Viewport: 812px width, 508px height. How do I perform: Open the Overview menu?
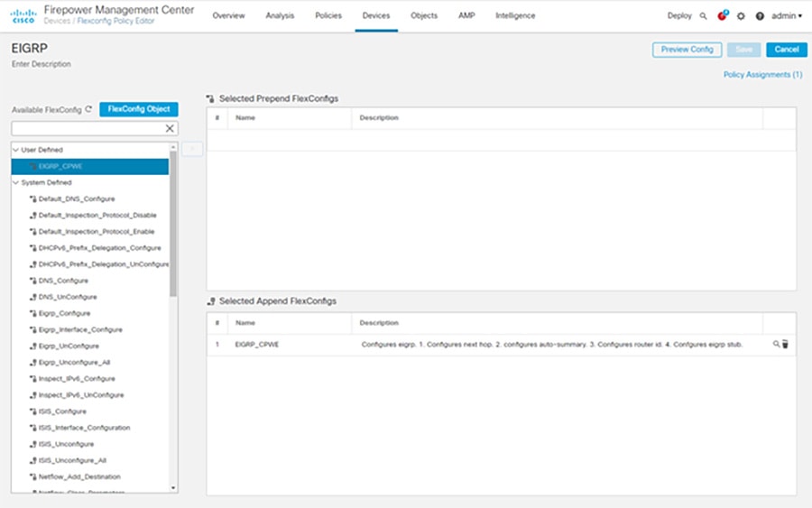pyautogui.click(x=228, y=15)
